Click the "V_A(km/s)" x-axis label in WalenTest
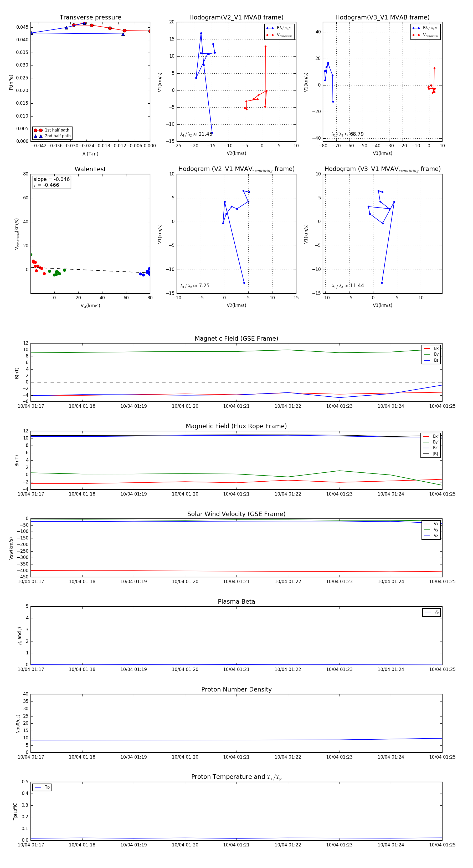Viewport: 473px width, 868px height. point(90,306)
